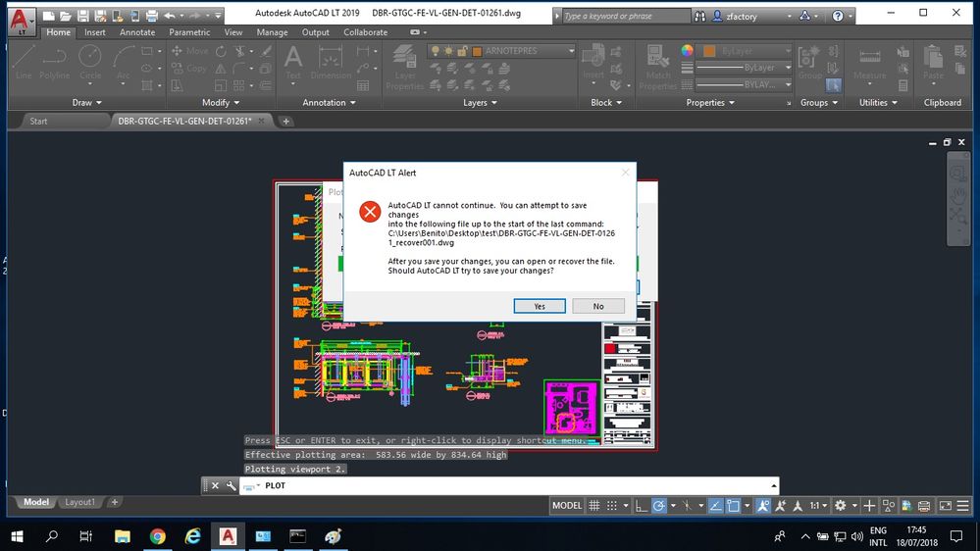The image size is (980, 551).
Task: Click the PLOT command line input
Action: [509, 485]
